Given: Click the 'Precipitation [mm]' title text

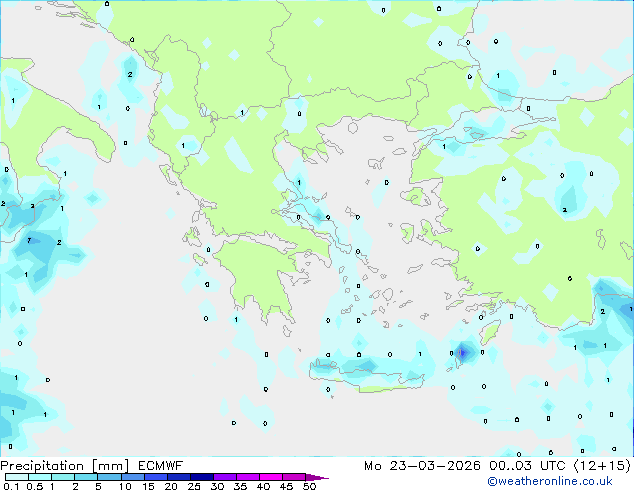Looking at the screenshot, I should [x=65, y=466].
